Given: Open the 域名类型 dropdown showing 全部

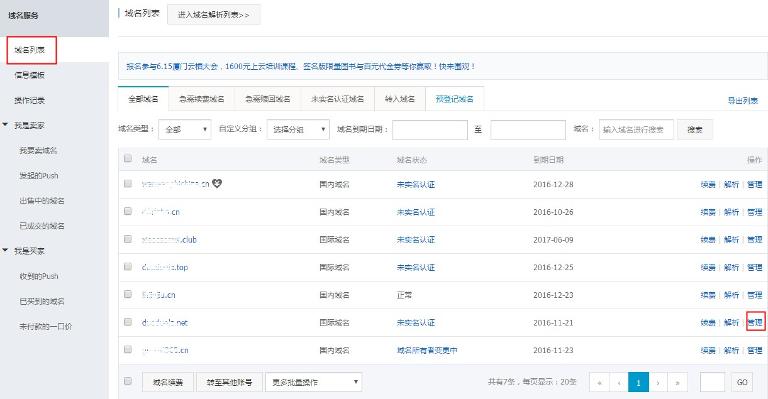Looking at the screenshot, I should 185,129.
